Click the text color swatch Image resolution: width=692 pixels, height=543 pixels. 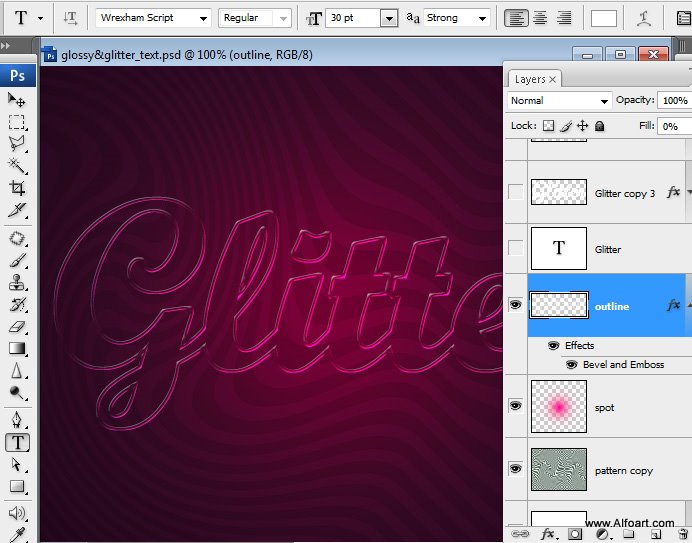point(604,18)
